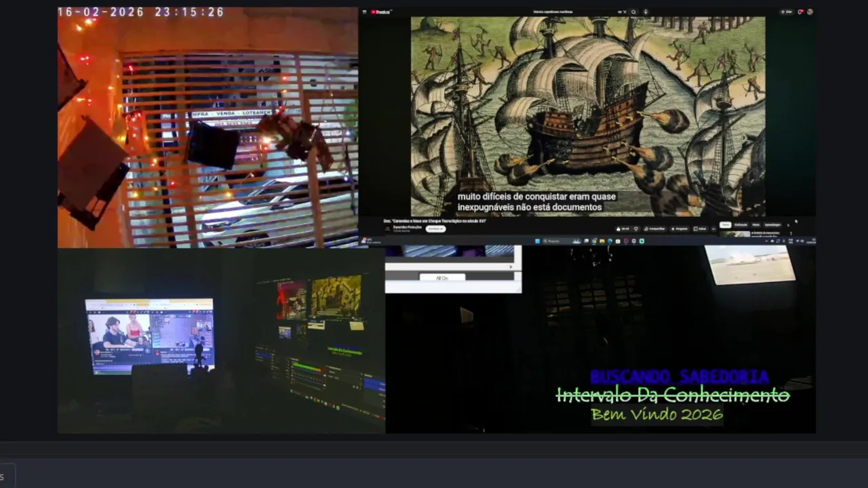
Task: Click the Perguntar button below the video
Action: 679,229
